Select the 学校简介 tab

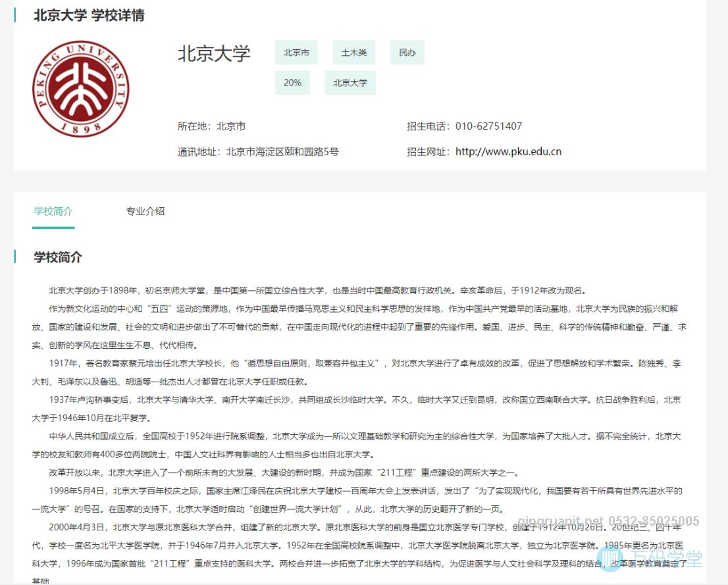(x=53, y=211)
